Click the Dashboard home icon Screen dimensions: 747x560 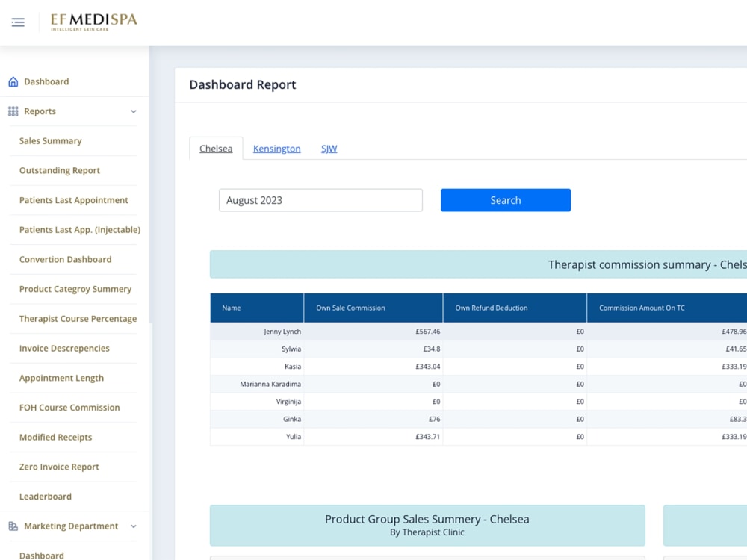(x=13, y=81)
